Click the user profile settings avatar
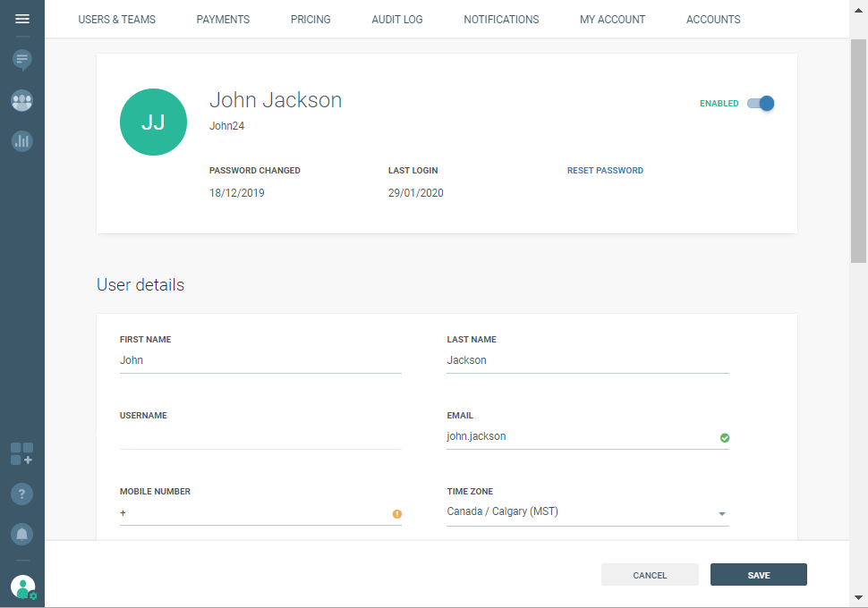868x608 pixels. click(22, 587)
